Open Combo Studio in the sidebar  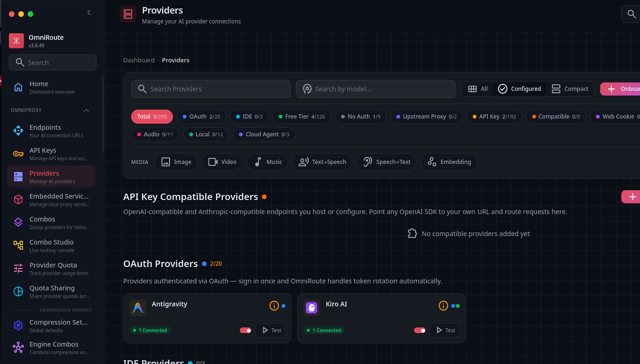tap(51, 246)
